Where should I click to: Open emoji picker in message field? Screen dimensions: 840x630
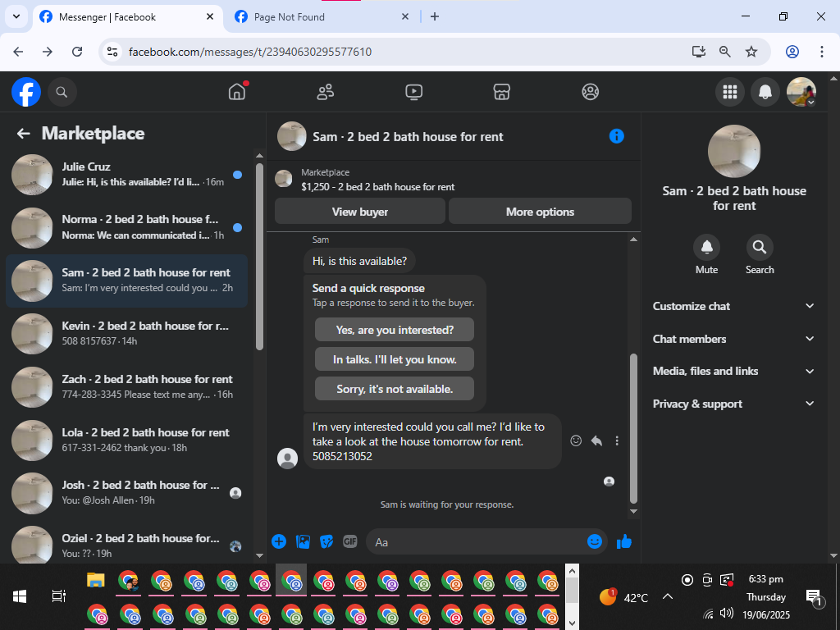[x=595, y=541]
